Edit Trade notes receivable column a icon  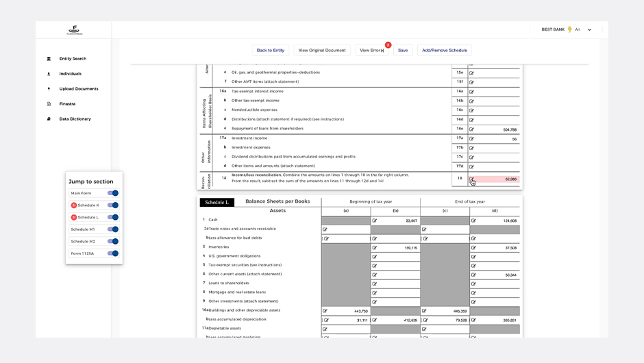(x=325, y=229)
